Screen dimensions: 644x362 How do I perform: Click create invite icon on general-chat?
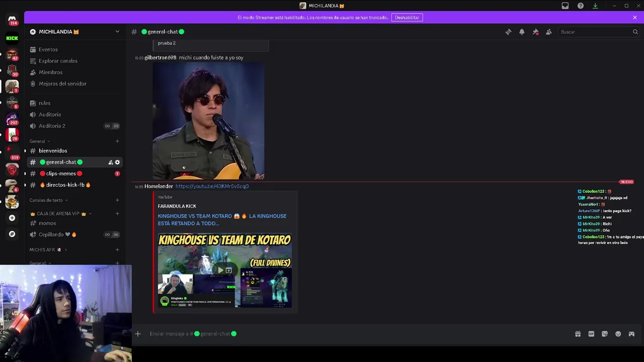point(110,162)
